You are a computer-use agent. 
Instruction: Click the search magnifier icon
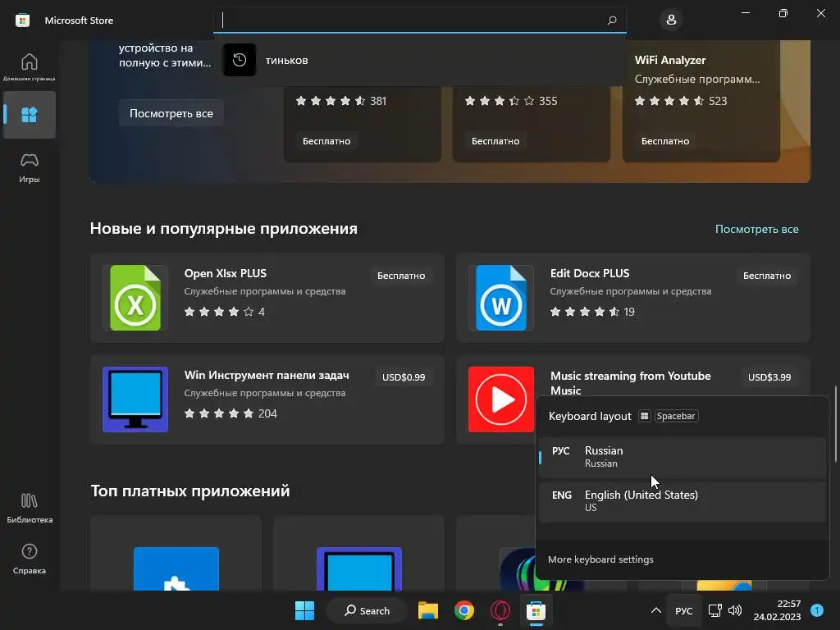[612, 21]
